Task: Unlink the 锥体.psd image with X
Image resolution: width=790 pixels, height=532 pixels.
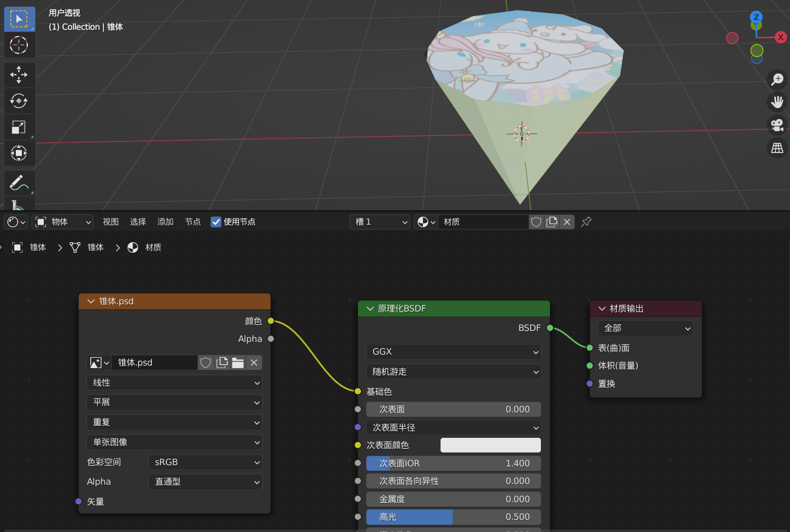Action: pyautogui.click(x=254, y=363)
